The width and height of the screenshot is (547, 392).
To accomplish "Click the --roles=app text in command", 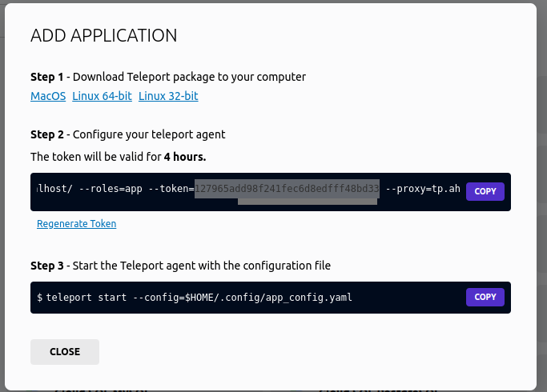I will coord(111,189).
